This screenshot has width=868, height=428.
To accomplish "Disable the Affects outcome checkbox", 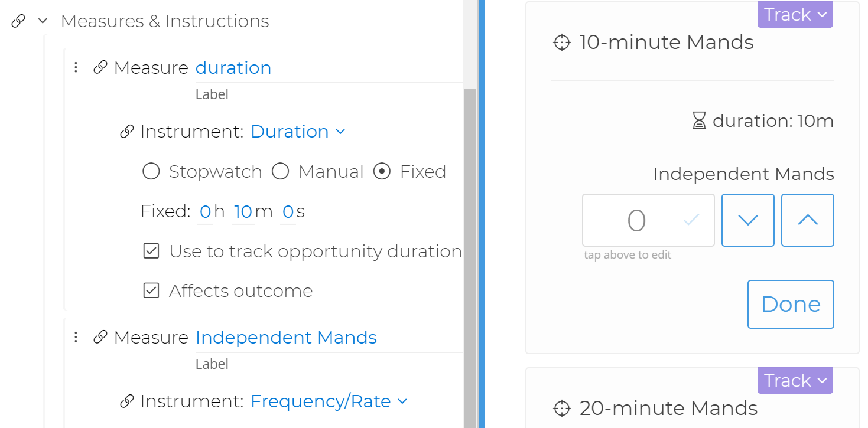I will click(151, 290).
